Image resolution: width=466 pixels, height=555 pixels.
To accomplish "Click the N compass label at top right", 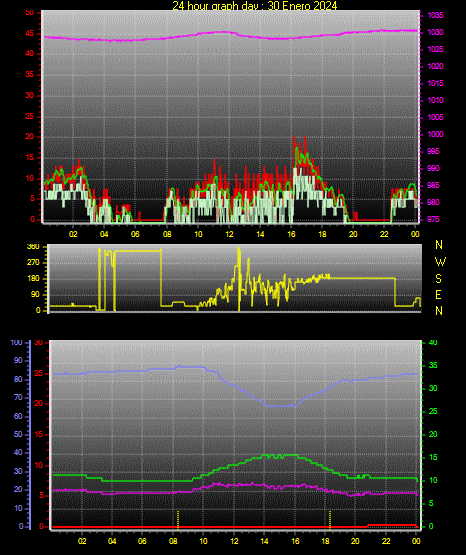I will coord(439,245).
